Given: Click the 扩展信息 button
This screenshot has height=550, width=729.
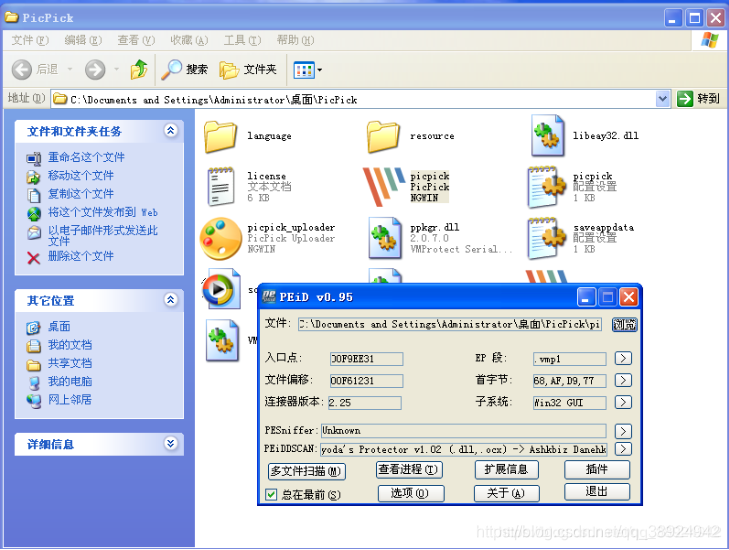Looking at the screenshot, I should 506,470.
